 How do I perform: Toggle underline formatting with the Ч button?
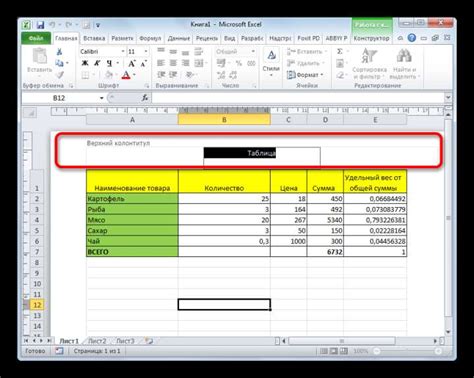[x=109, y=63]
